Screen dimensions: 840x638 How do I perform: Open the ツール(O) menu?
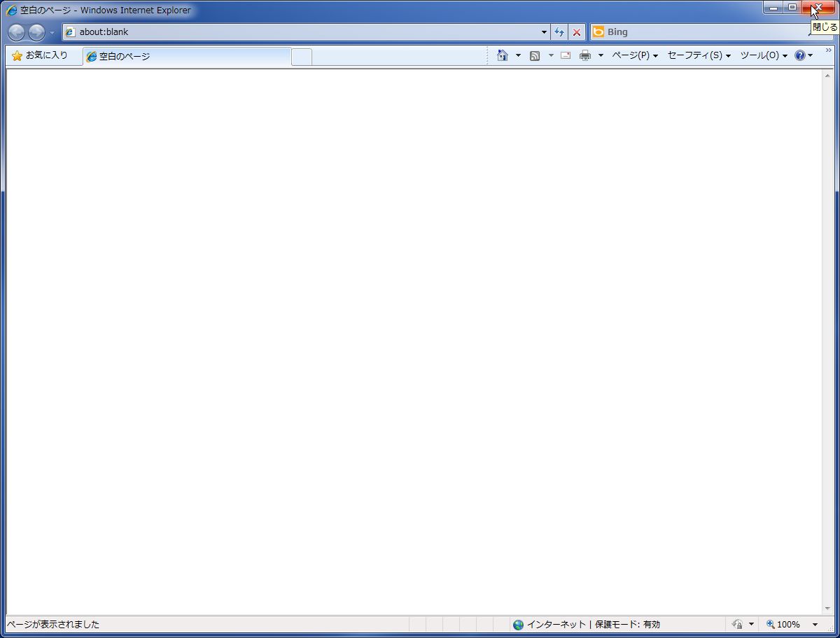tap(764, 55)
